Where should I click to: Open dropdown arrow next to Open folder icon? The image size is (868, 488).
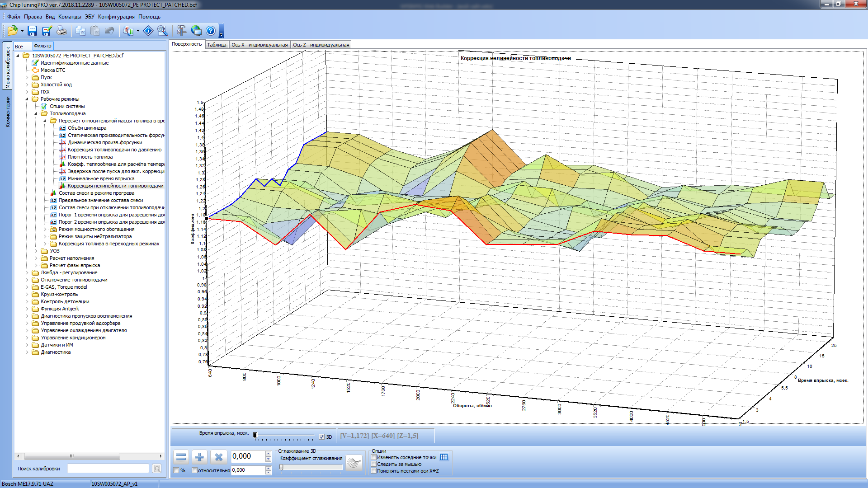coord(22,31)
